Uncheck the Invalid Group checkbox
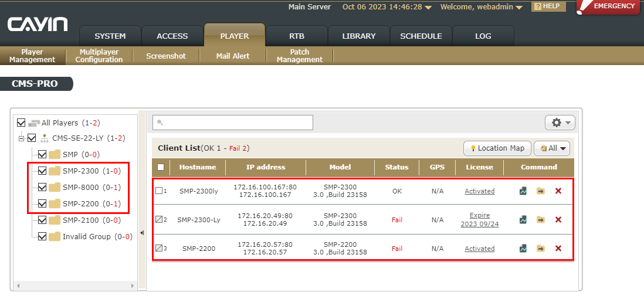Image resolution: width=644 pixels, height=299 pixels. click(42, 237)
